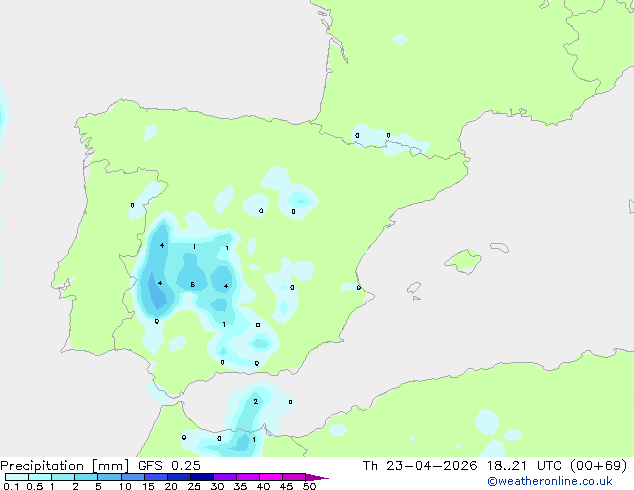
Task: Click the "5" precipitation value on the map
Action: (x=193, y=285)
